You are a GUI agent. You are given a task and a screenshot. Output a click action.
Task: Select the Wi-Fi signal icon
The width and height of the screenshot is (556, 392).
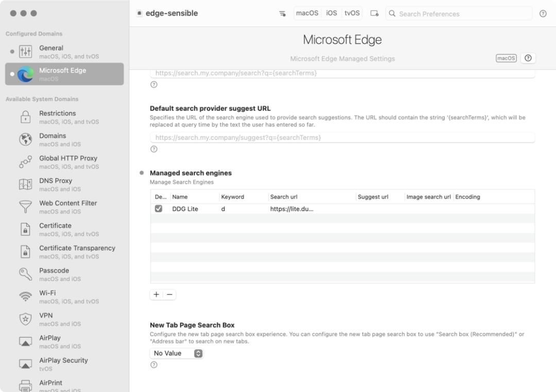point(26,297)
